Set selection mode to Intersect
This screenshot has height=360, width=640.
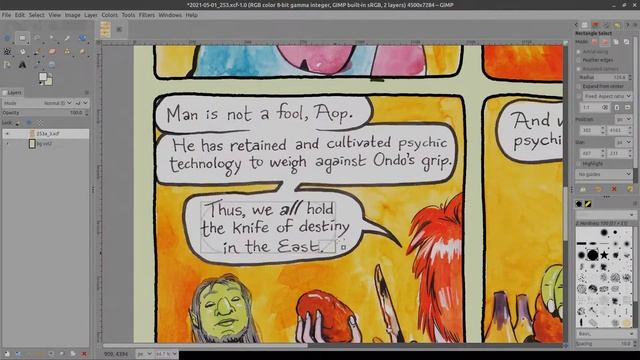click(627, 42)
